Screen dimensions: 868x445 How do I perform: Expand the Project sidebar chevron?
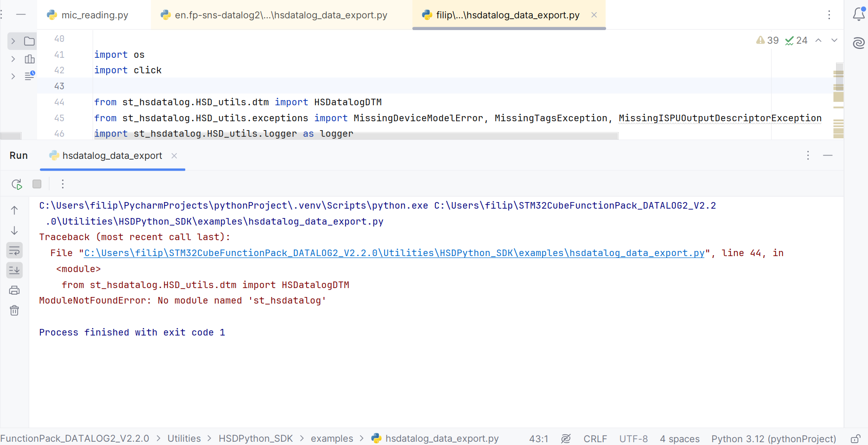coord(13,41)
